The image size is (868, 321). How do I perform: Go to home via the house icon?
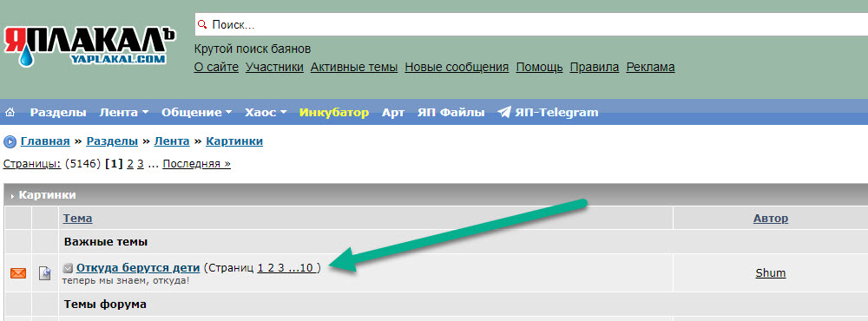(10, 113)
